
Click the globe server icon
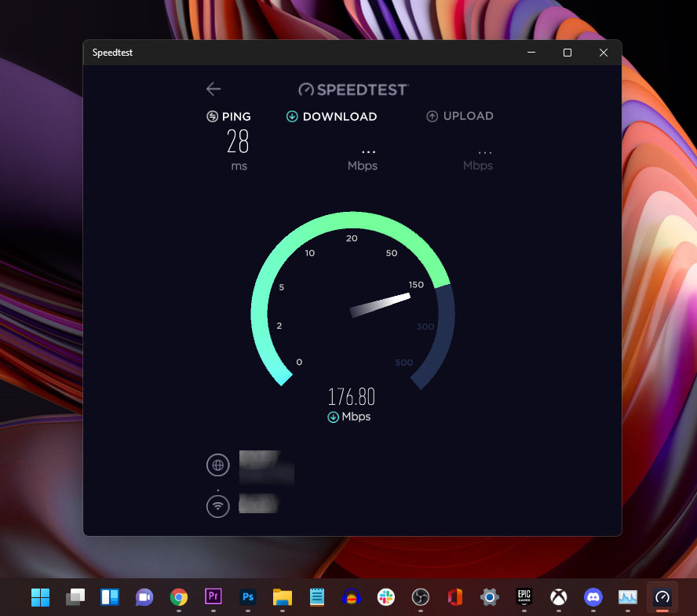218,465
